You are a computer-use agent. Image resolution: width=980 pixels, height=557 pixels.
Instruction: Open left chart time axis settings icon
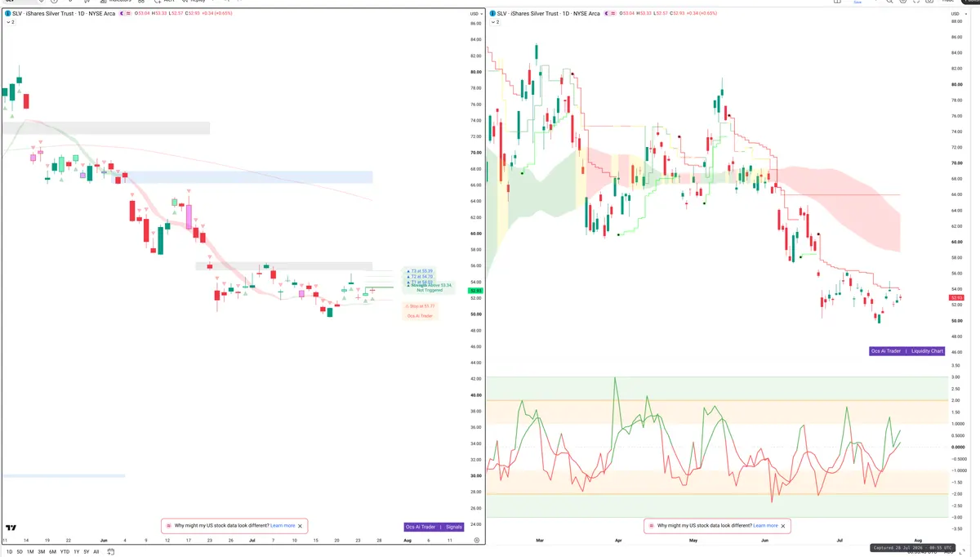pyautogui.click(x=476, y=541)
